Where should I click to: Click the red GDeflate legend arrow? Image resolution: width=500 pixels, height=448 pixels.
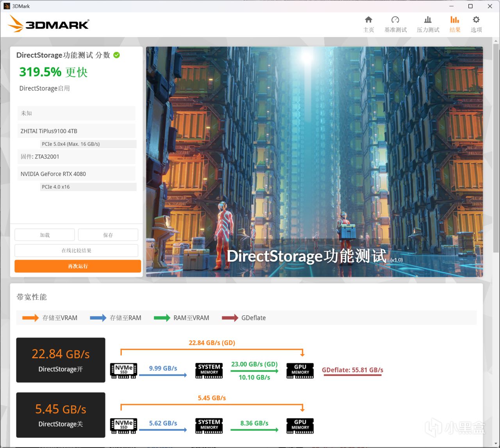click(230, 318)
